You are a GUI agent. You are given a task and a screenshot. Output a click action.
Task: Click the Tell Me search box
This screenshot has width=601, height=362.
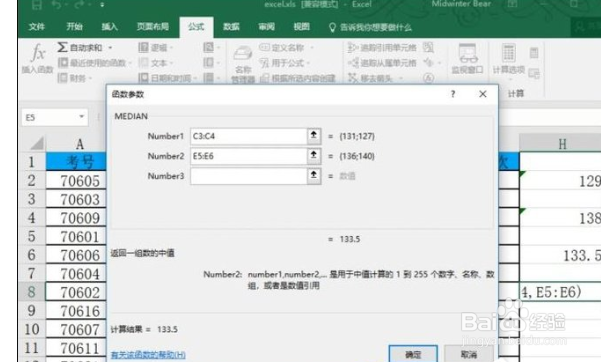click(370, 27)
